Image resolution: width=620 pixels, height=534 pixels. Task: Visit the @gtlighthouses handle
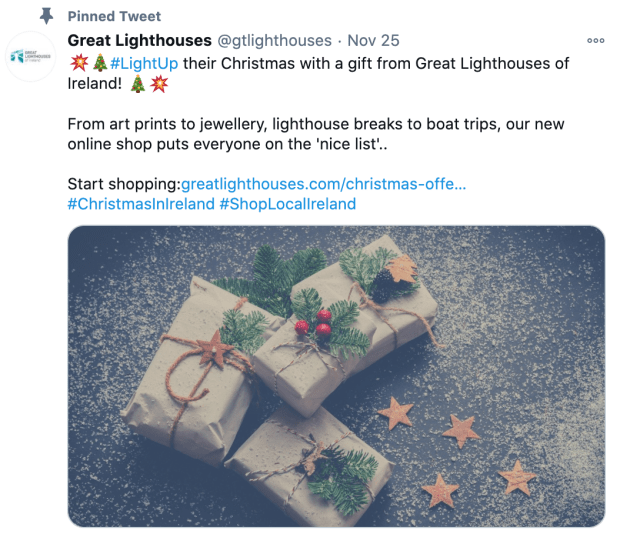pyautogui.click(x=274, y=40)
